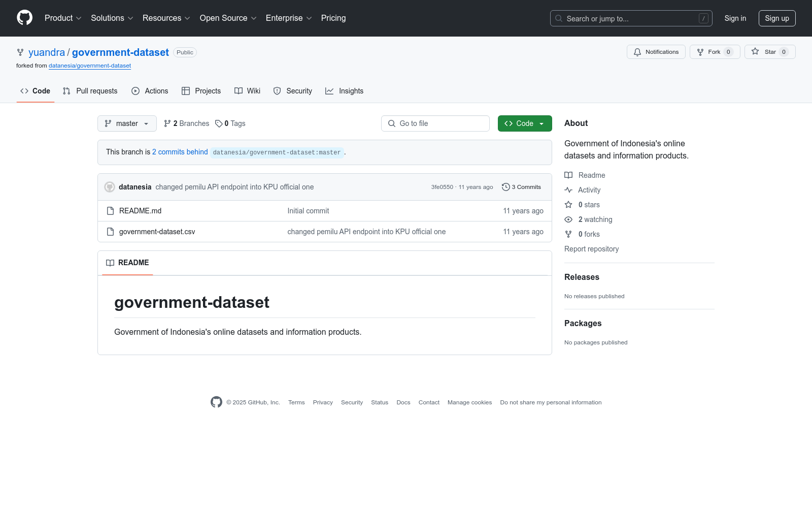Click the Releases heading link
The height and width of the screenshot is (508, 812).
click(x=582, y=277)
